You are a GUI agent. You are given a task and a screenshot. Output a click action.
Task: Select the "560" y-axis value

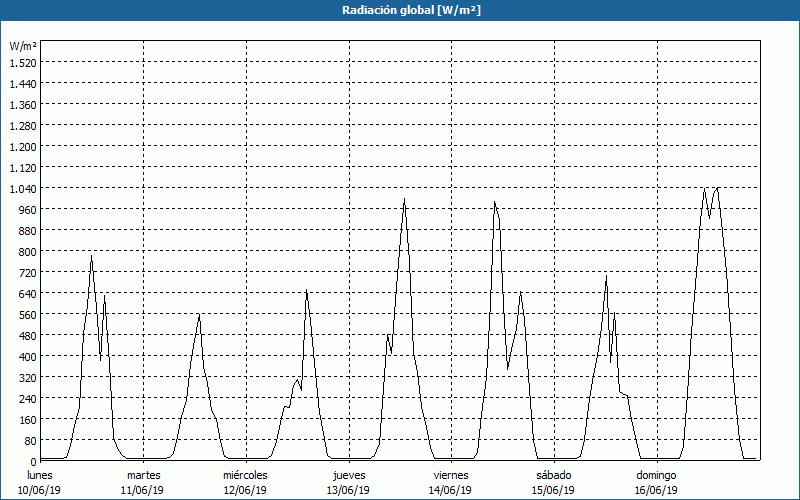[x=27, y=314]
